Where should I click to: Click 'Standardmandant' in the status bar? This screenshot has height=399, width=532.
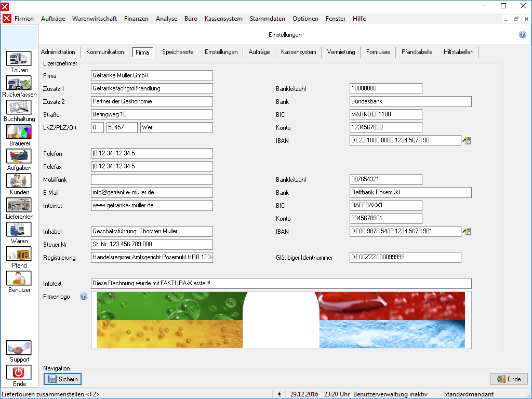[469, 394]
